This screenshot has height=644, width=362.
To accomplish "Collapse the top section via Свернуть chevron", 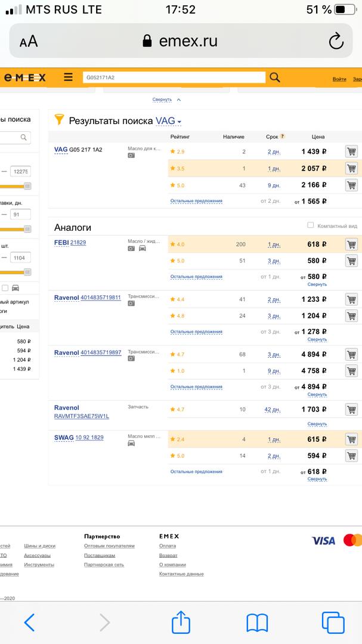I will click(178, 100).
